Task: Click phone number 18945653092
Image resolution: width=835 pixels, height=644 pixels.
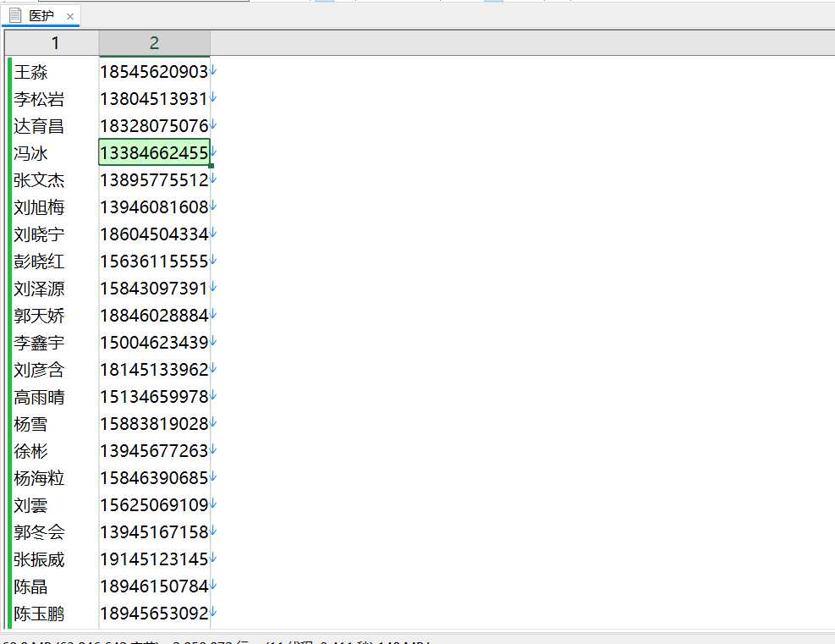Action: 154,613
